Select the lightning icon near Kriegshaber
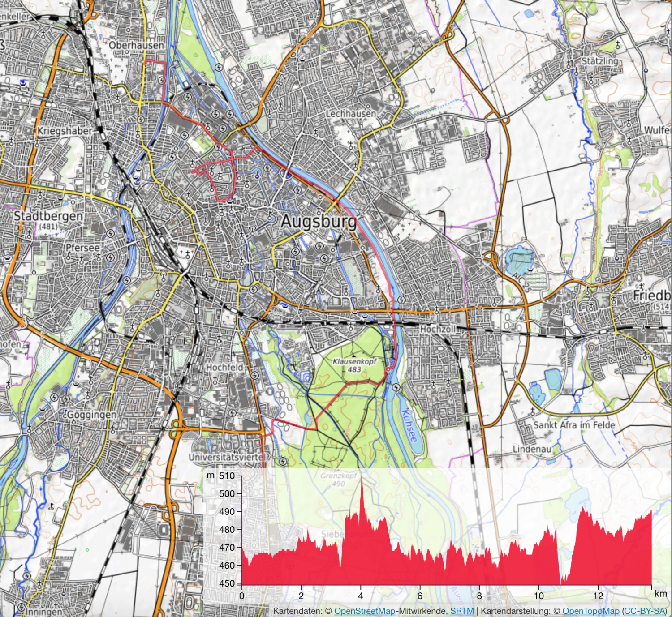This screenshot has width=672, height=617. click(140, 120)
